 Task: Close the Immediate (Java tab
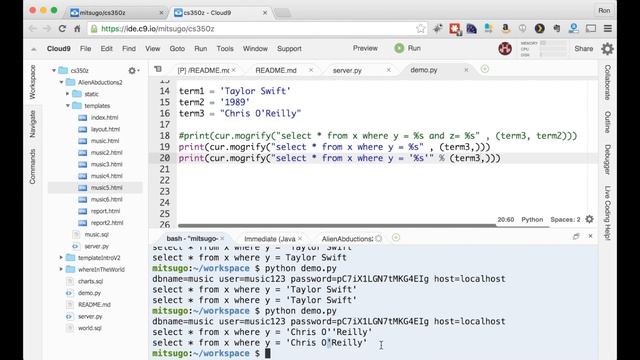pyautogui.click(x=300, y=238)
